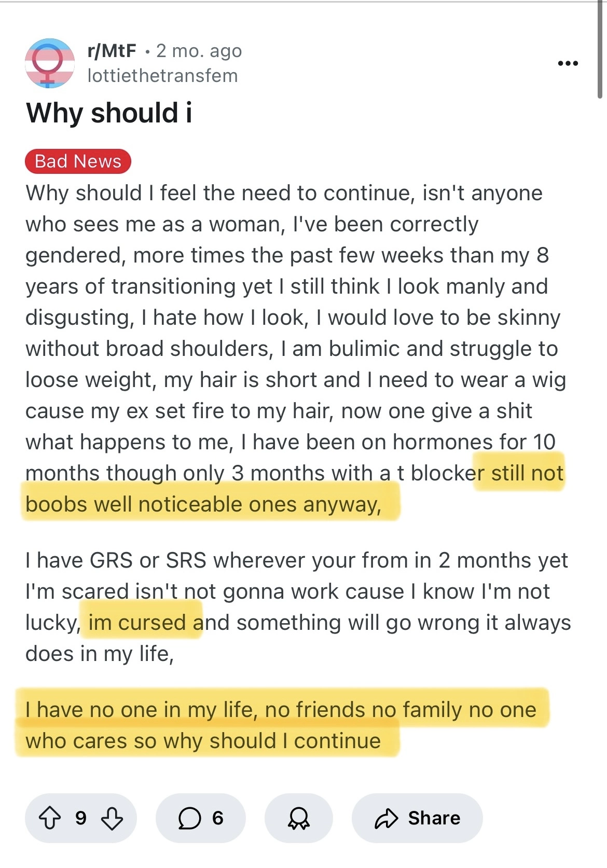Tap the share arrow icon
The height and width of the screenshot is (868, 607).
(x=386, y=818)
